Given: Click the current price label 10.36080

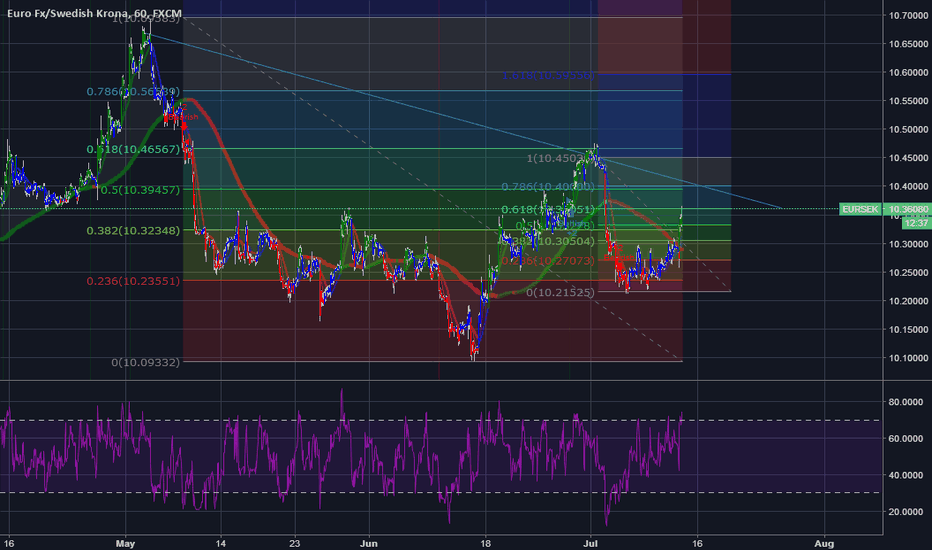Looking at the screenshot, I should click(x=908, y=209).
